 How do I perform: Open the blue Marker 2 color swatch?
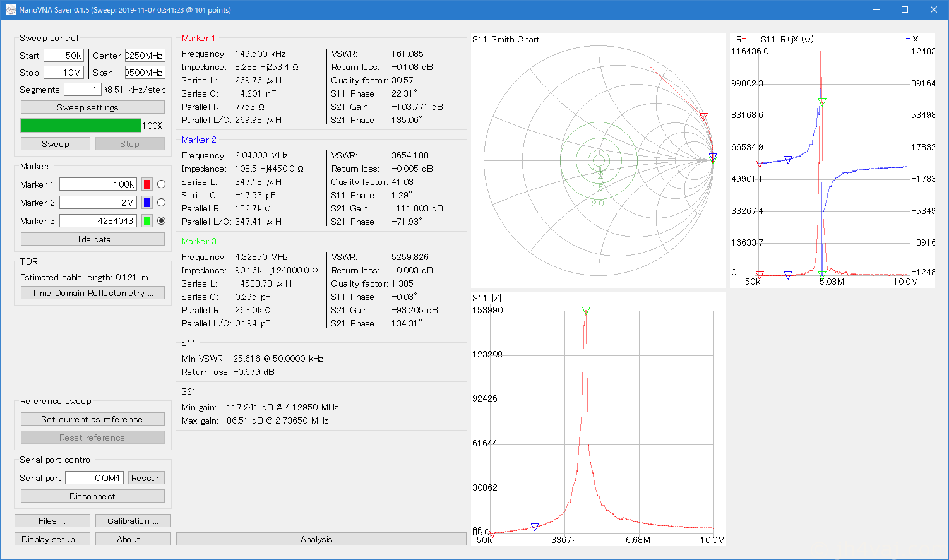coord(147,203)
